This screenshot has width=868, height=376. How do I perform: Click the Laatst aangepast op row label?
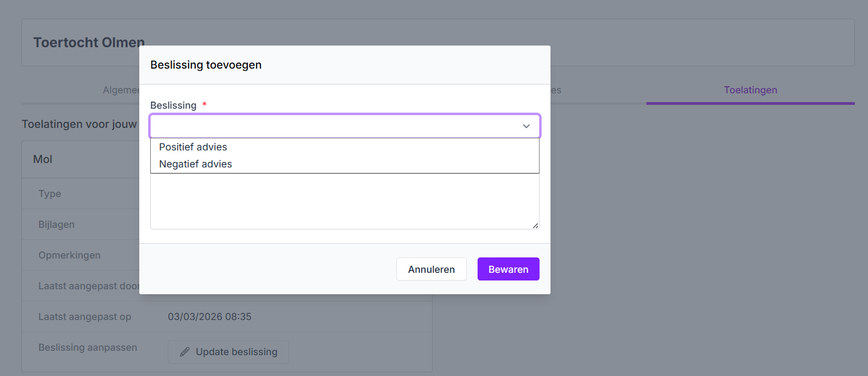tap(84, 317)
